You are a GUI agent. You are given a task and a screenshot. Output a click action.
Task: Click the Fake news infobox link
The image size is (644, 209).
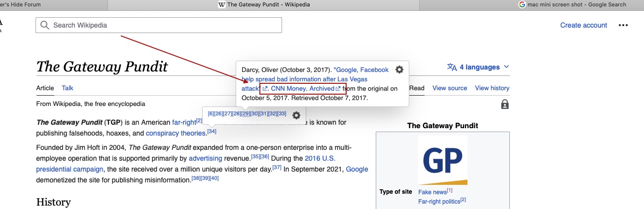point(432,192)
